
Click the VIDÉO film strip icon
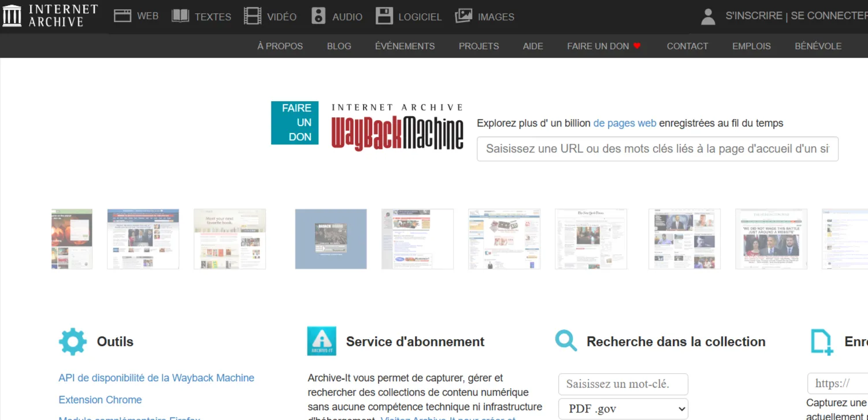pyautogui.click(x=253, y=16)
